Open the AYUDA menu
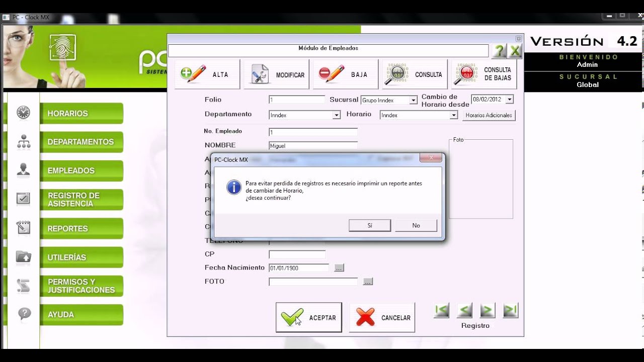 82,315
